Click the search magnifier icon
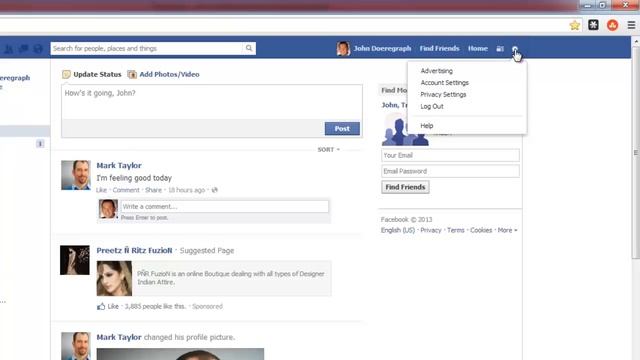The height and width of the screenshot is (360, 640). [x=249, y=48]
